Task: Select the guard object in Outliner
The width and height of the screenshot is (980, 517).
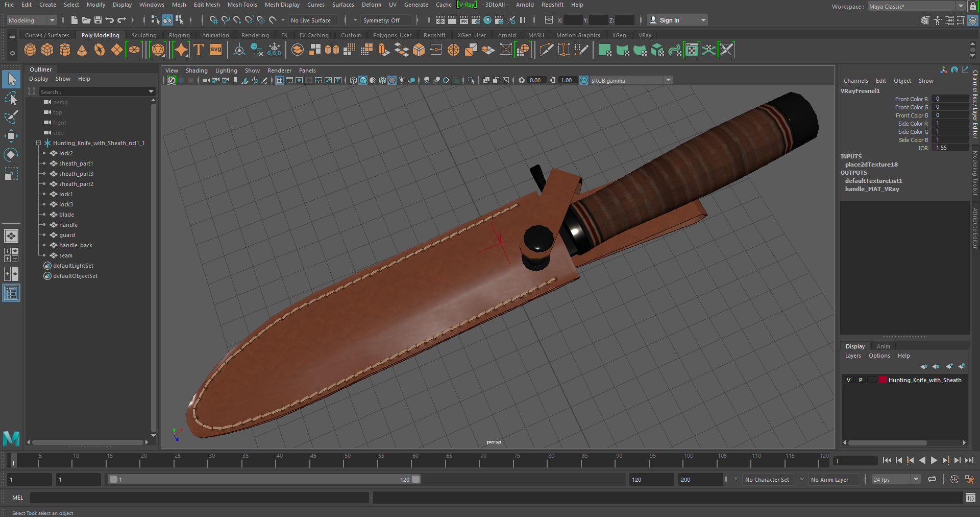Action: (67, 235)
